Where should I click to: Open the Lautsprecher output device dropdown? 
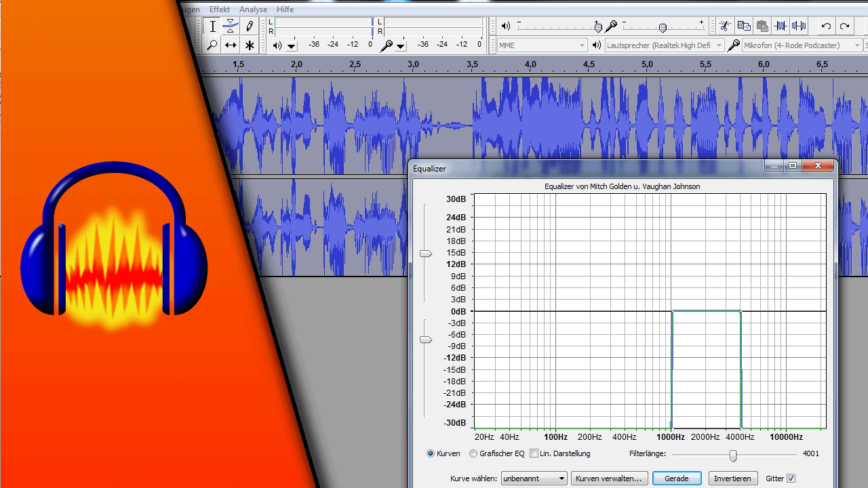pos(665,45)
